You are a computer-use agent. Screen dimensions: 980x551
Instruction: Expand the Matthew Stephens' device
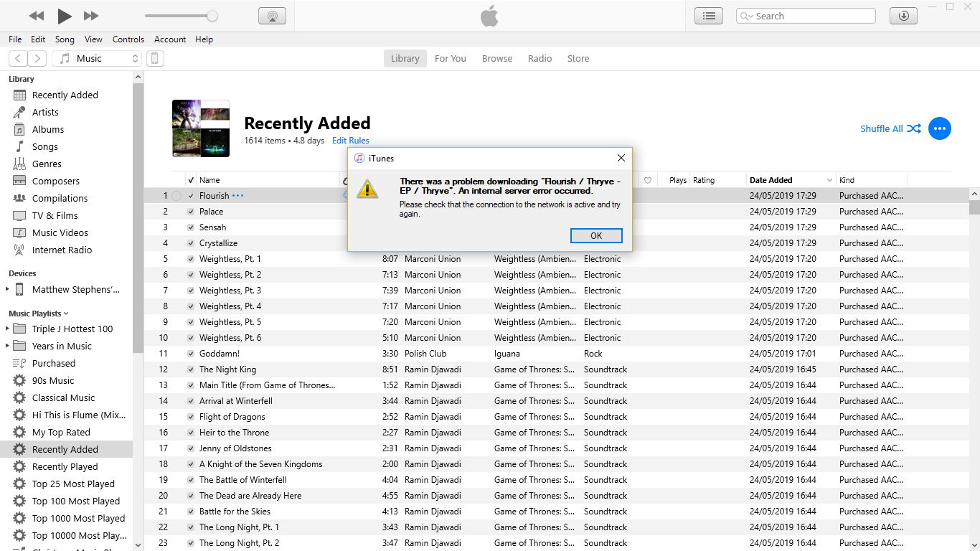pos(7,290)
